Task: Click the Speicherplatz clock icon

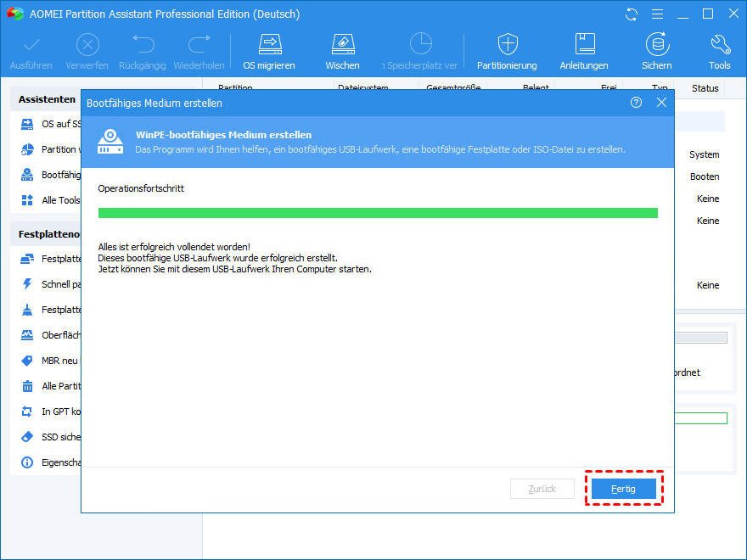Action: pos(421,44)
